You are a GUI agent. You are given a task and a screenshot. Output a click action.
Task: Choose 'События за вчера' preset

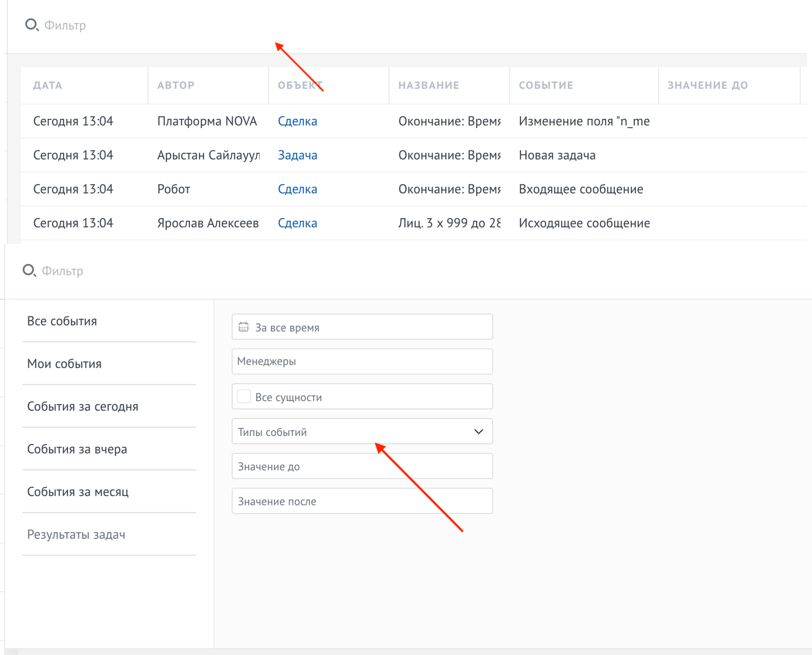[77, 449]
